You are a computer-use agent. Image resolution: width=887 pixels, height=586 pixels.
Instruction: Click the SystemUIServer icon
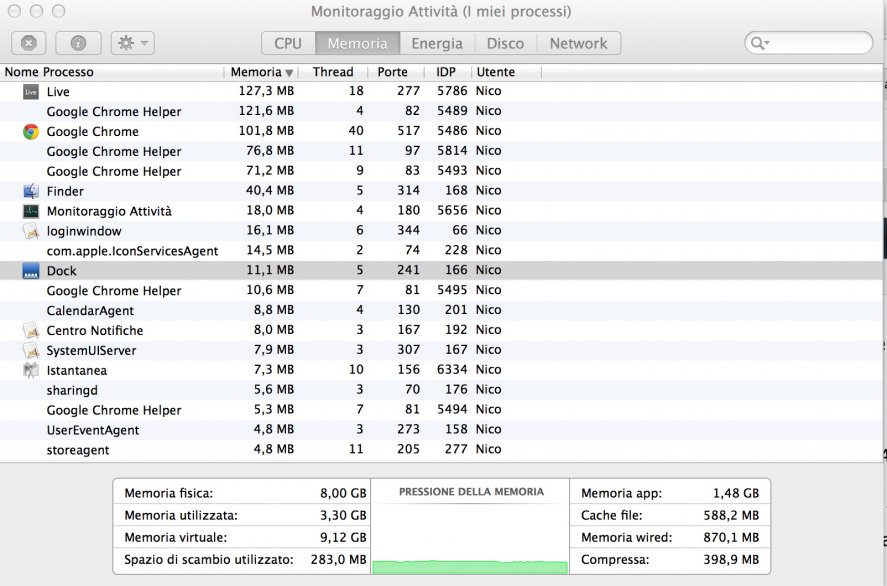31,350
